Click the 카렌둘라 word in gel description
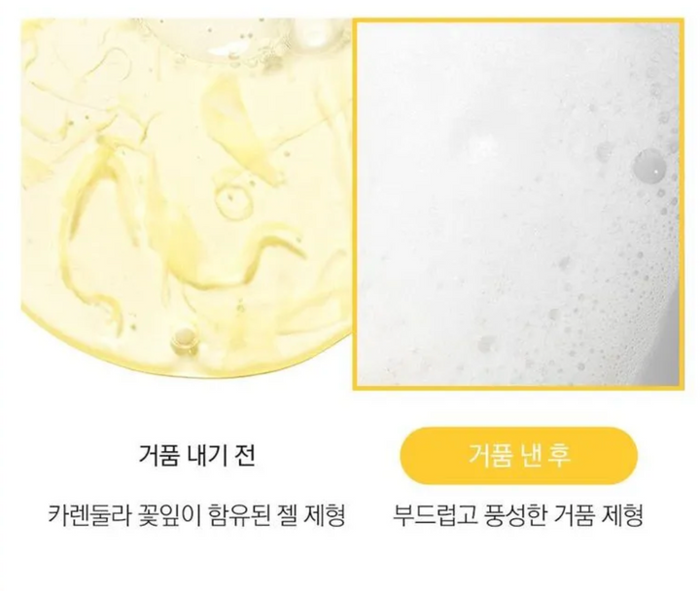 tap(89, 515)
